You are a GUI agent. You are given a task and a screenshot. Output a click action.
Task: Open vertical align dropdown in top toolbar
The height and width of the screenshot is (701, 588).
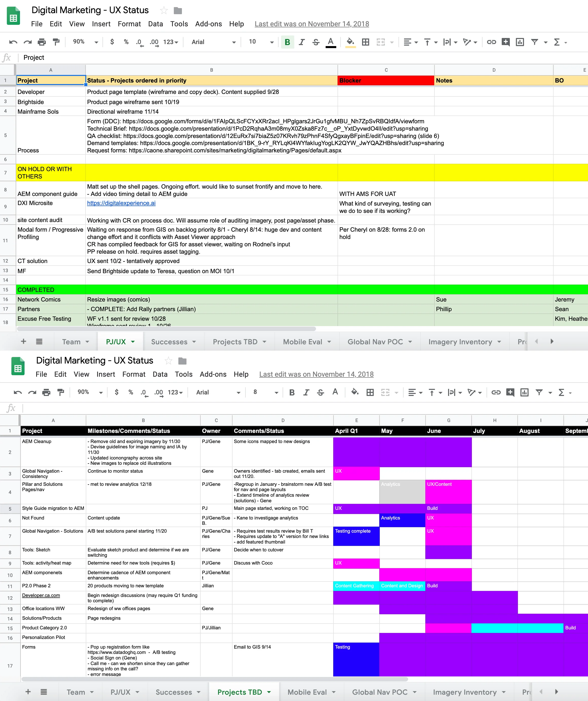(431, 42)
